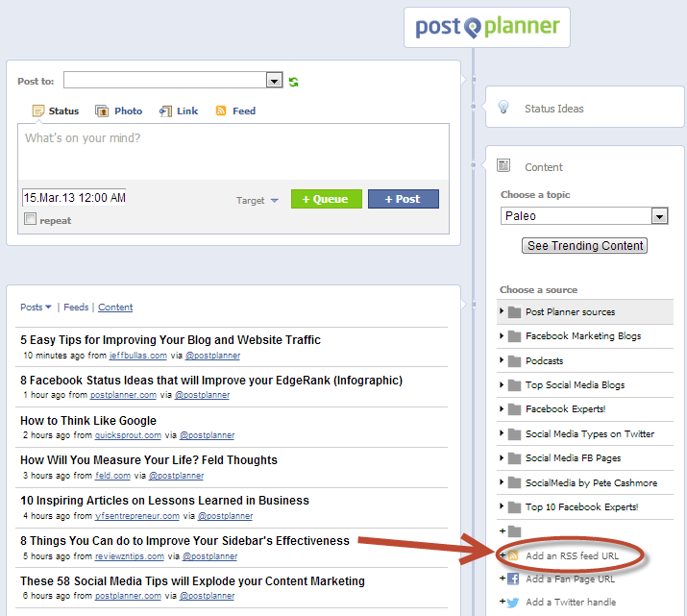Open the Feeds view
This screenshot has height=616, width=687.
pos(76,308)
